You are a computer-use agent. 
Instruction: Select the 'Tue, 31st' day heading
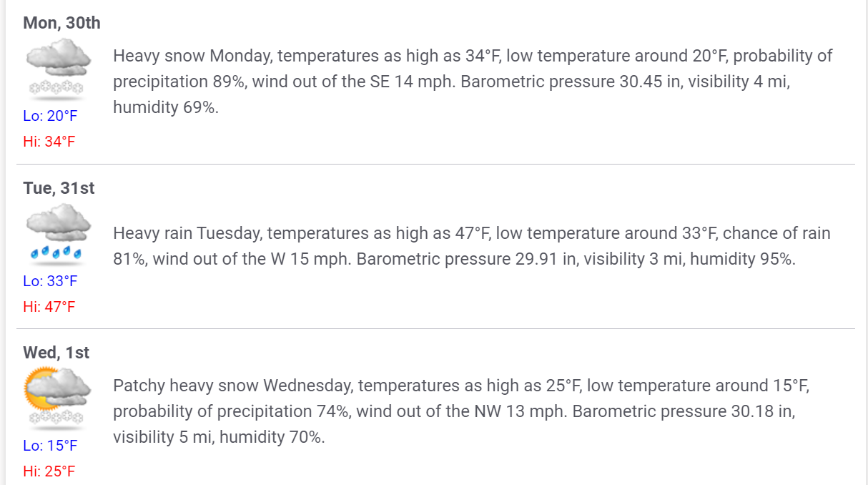(x=59, y=188)
